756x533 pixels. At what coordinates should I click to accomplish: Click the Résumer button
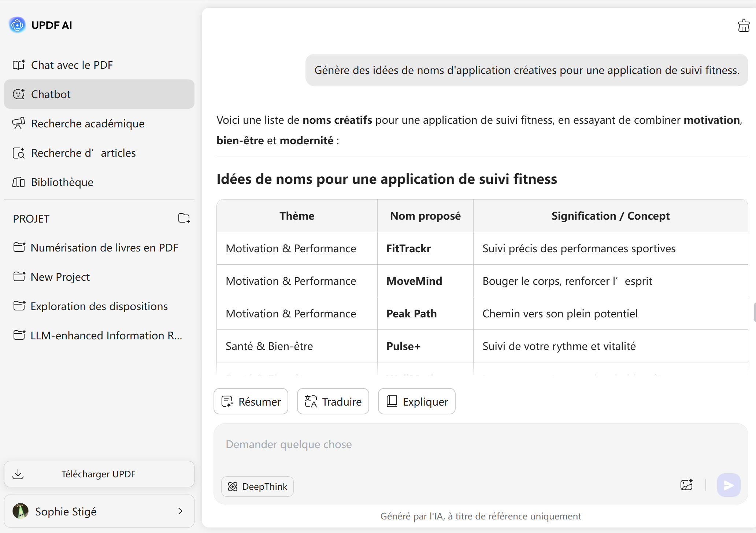pyautogui.click(x=251, y=402)
